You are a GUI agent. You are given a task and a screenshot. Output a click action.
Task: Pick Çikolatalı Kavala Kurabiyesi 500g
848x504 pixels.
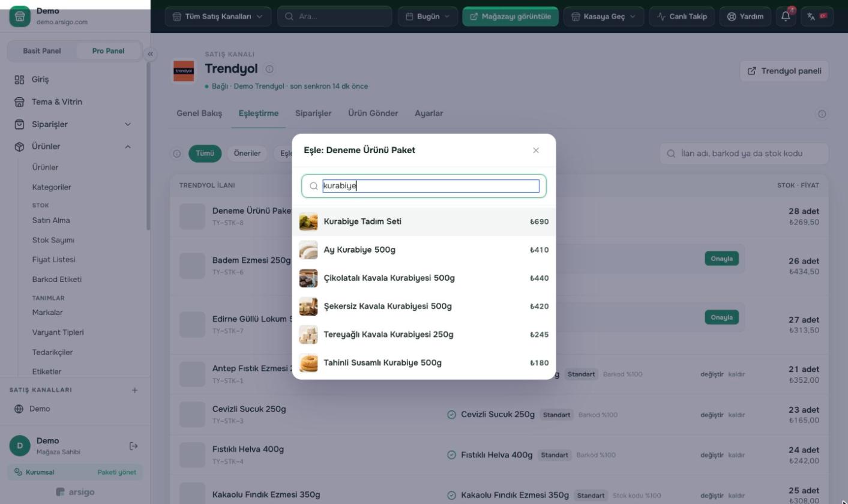coord(424,278)
